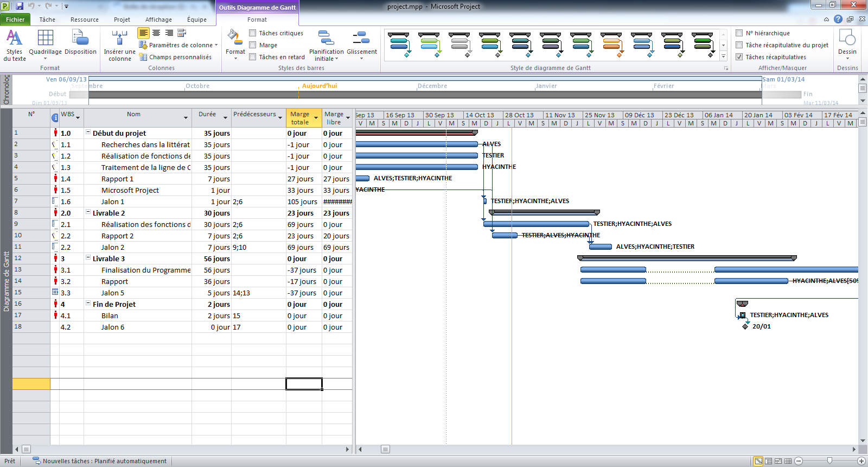This screenshot has width=868, height=467.
Task: Open the Fichier menu tab
Action: click(x=15, y=20)
